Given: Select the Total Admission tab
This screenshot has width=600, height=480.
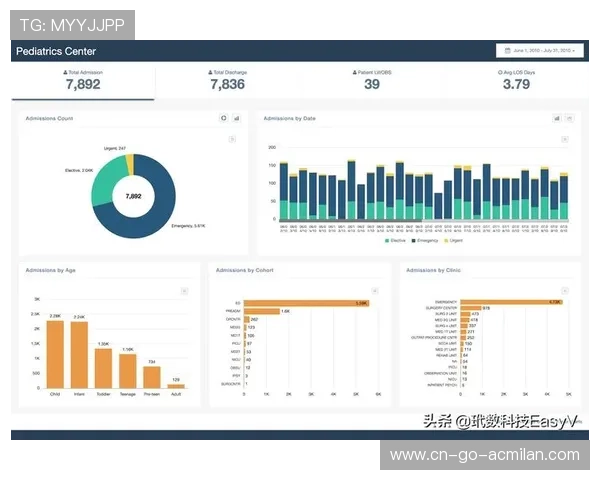Looking at the screenshot, I should pyautogui.click(x=82, y=81).
